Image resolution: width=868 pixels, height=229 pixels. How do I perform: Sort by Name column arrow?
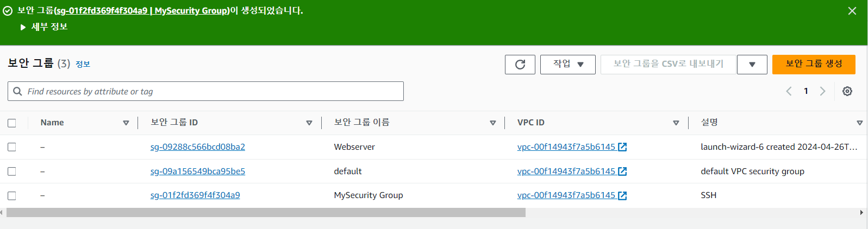[x=126, y=123]
